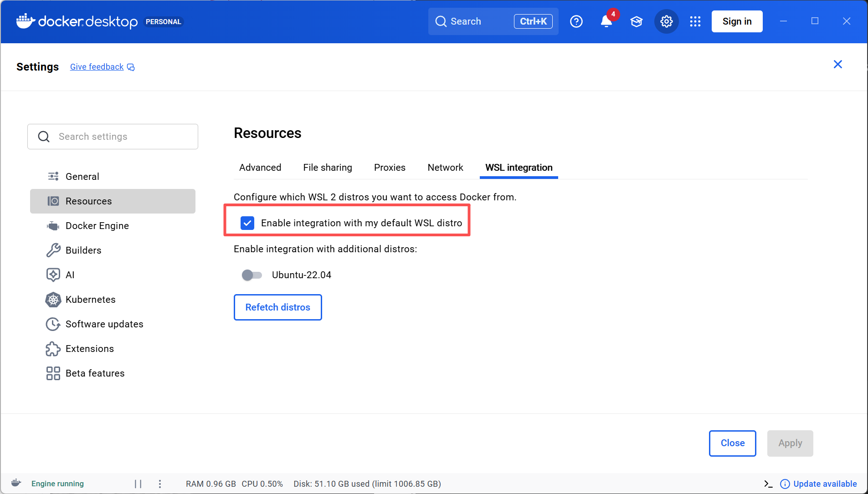This screenshot has height=494, width=868.
Task: Select the WSL integration tab
Action: (519, 168)
